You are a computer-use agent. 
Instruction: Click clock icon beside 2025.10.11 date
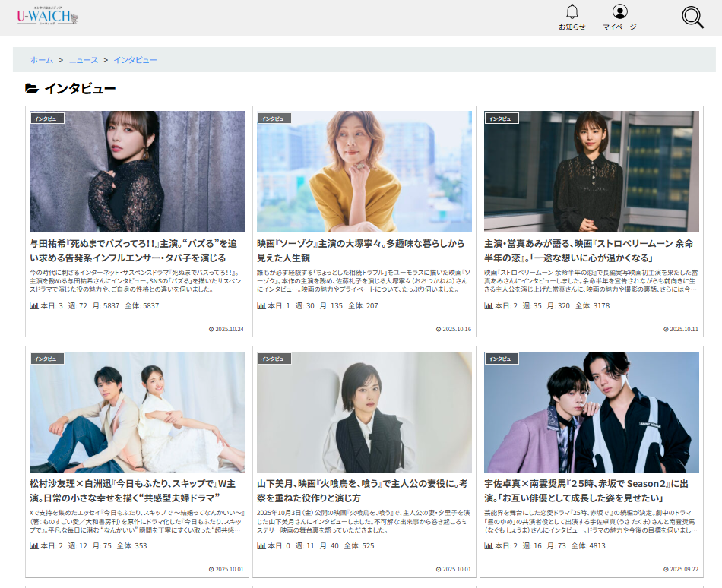point(666,330)
